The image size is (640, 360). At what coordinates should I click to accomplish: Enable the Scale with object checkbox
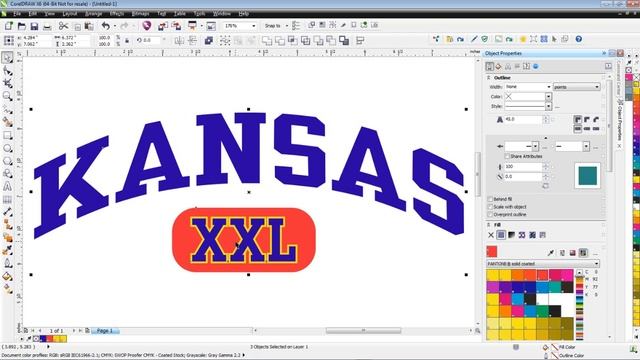[490, 207]
